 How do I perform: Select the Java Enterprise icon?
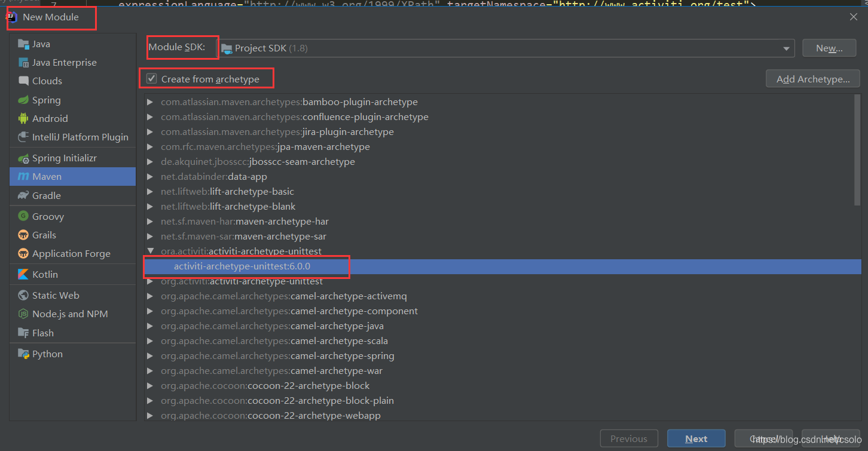point(23,62)
